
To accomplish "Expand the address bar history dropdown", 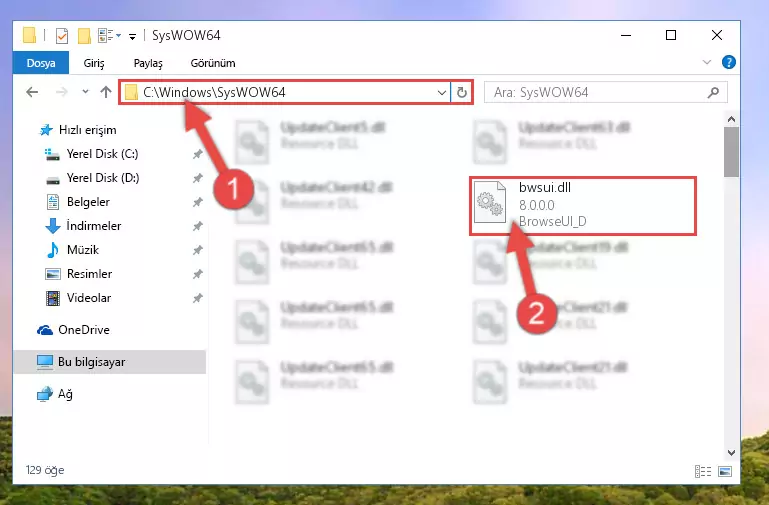I will (x=441, y=92).
